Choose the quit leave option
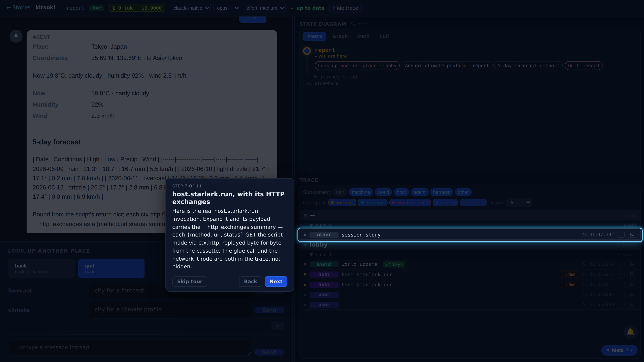The width and height of the screenshot is (644, 362). (111, 268)
